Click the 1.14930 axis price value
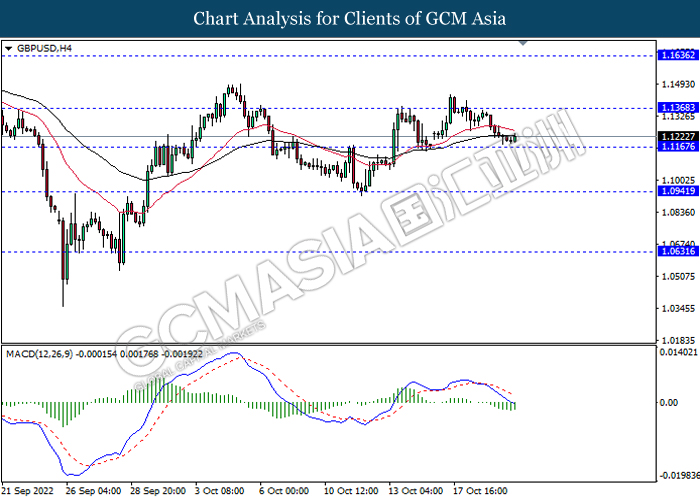The height and width of the screenshot is (500, 700). 679,84
